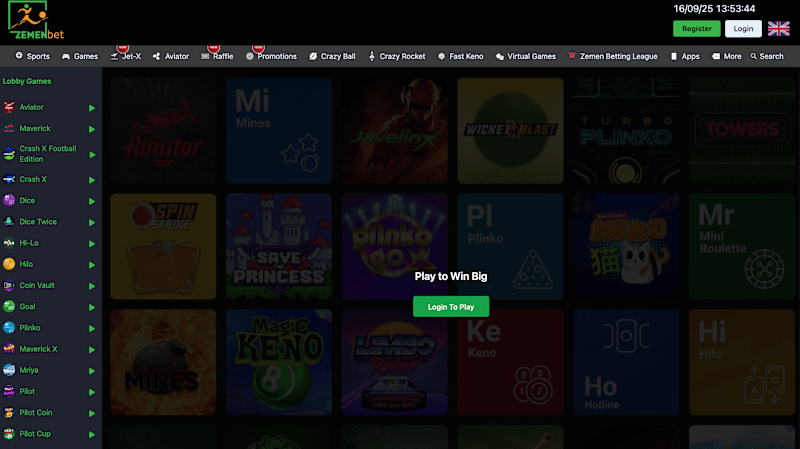Select Goal icon in sidebar
This screenshot has width=800, height=449.
9,306
